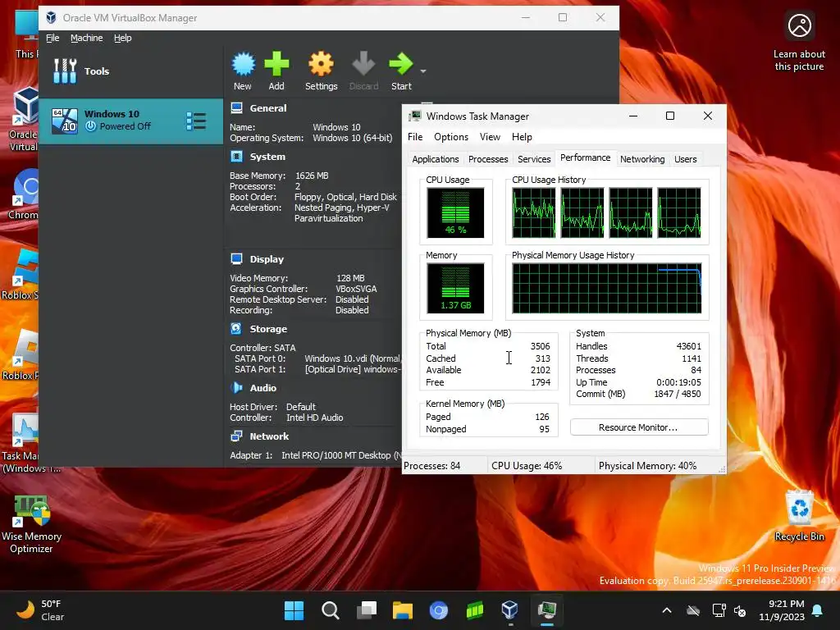This screenshot has width=840, height=630.
Task: Click the Audio speaker icon
Action: (x=236, y=387)
